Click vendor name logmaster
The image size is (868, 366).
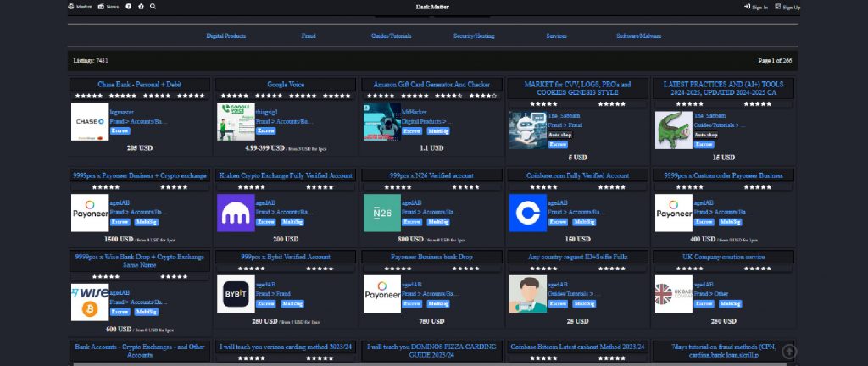point(121,112)
